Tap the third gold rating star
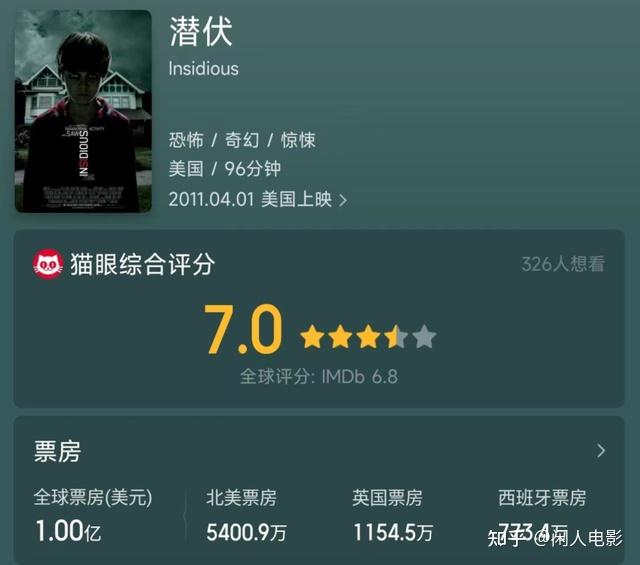The image size is (640, 565). pos(368,337)
